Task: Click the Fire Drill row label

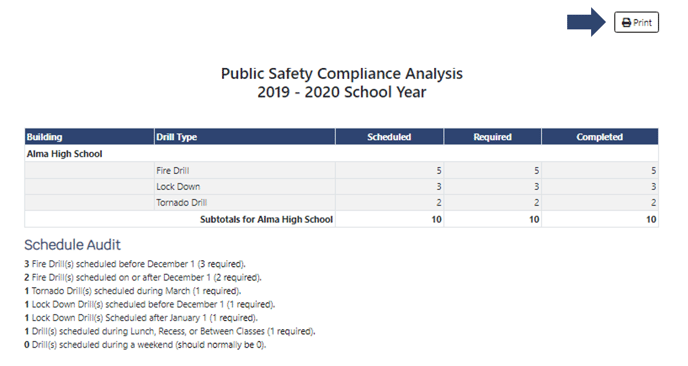Action: click(173, 170)
